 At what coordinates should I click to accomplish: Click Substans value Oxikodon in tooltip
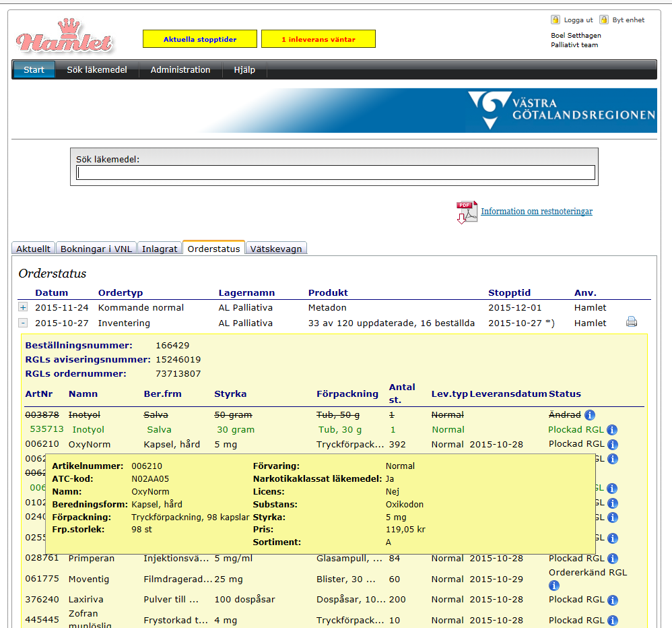coord(405,505)
